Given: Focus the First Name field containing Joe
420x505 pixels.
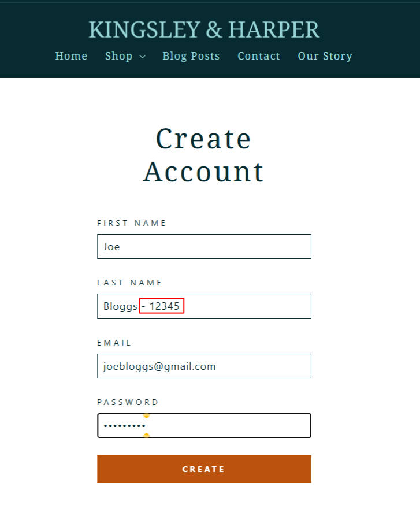Looking at the screenshot, I should 204,247.
